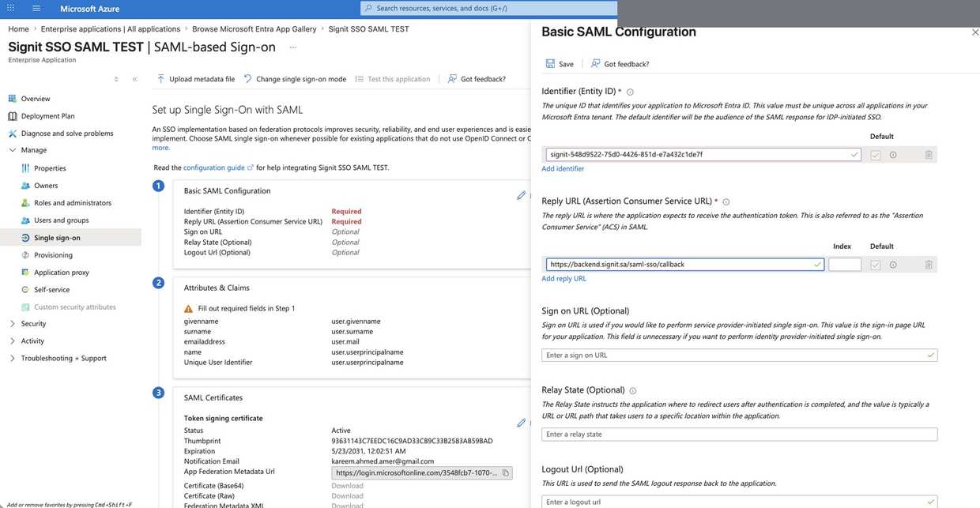Image resolution: width=980 pixels, height=508 pixels.
Task: Click Add identifier link
Action: [x=563, y=169]
